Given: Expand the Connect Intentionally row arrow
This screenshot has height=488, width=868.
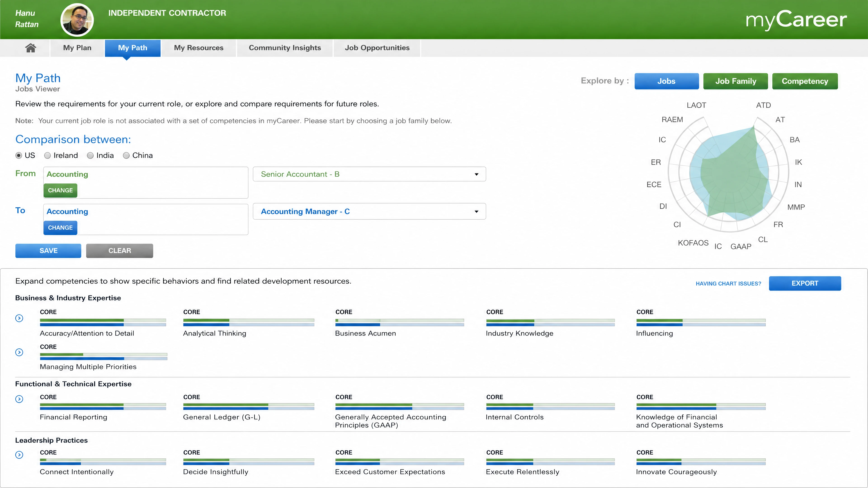Looking at the screenshot, I should (19, 455).
